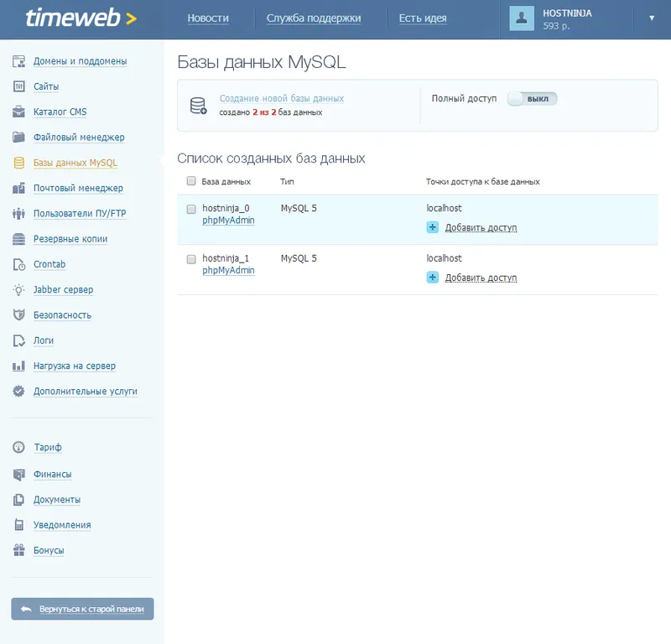Expand the HOSTNINJA account dropdown arrow
Screen dimensions: 671x644
652,18
